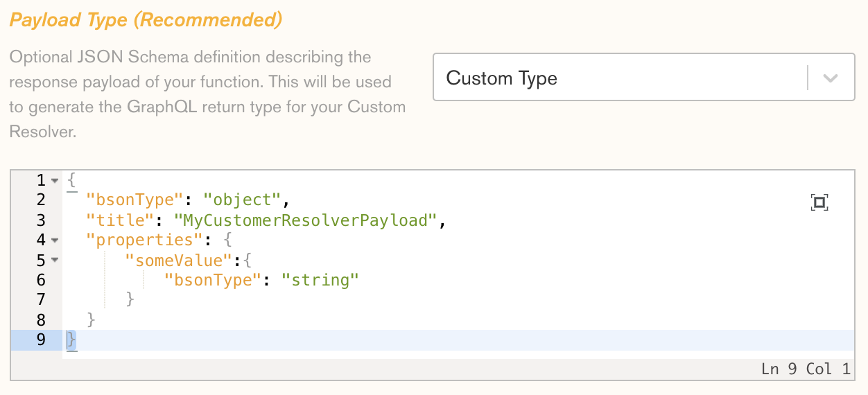Click the closing brace on line 9

[x=71, y=340]
